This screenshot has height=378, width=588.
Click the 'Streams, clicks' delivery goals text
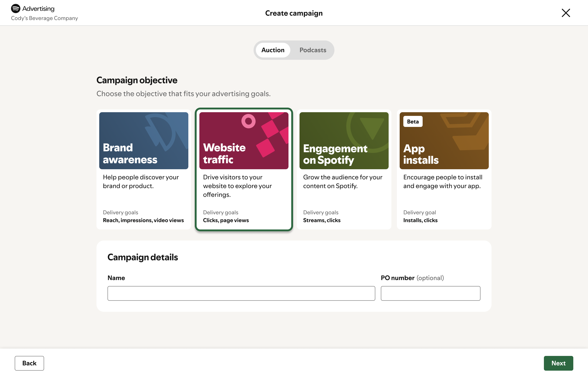[322, 220]
